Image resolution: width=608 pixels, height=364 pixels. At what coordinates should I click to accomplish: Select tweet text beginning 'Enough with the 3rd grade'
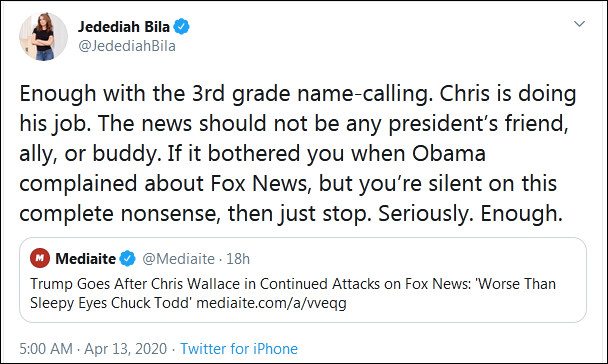(x=298, y=154)
